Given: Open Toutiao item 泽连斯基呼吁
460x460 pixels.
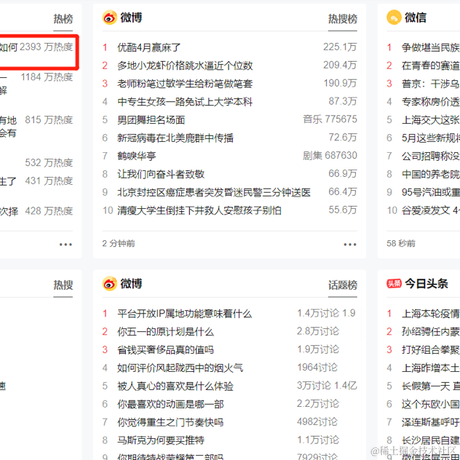Looking at the screenshot, I should (x=431, y=422).
